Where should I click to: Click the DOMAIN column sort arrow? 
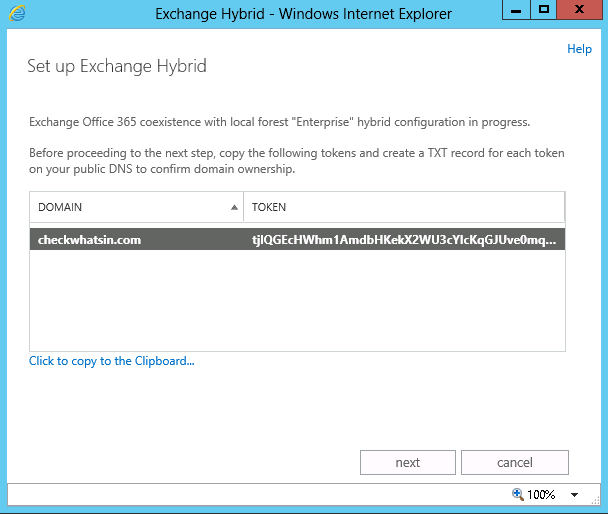(234, 207)
